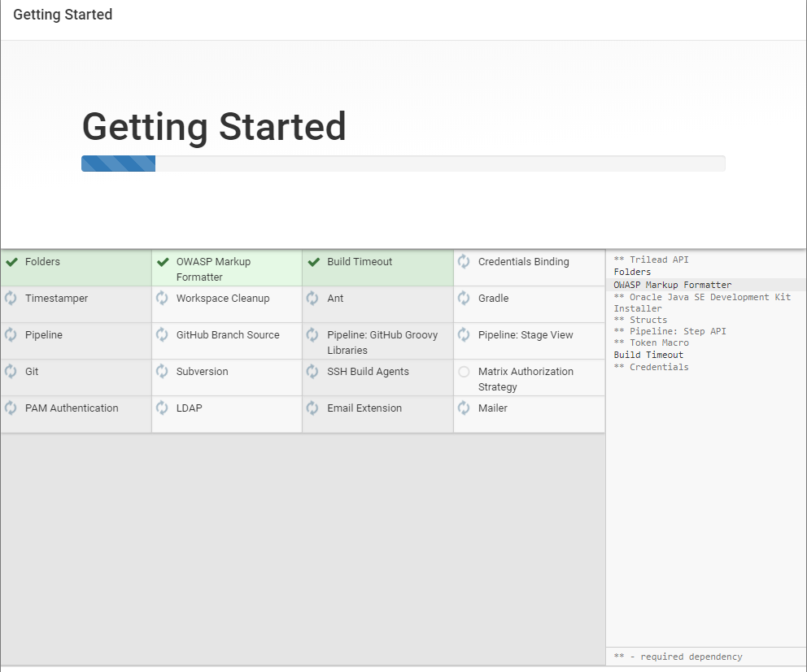Click '** Structs' in the install log
This screenshot has width=807, height=672.
(x=640, y=320)
